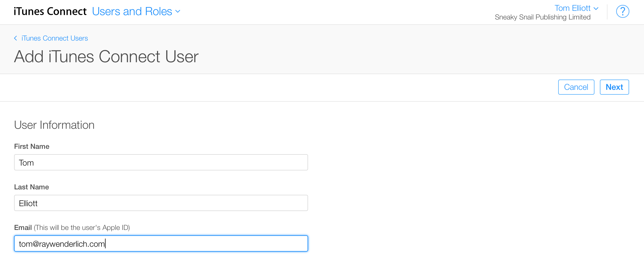The image size is (644, 267).
Task: Click the help question mark icon
Action: tap(622, 12)
